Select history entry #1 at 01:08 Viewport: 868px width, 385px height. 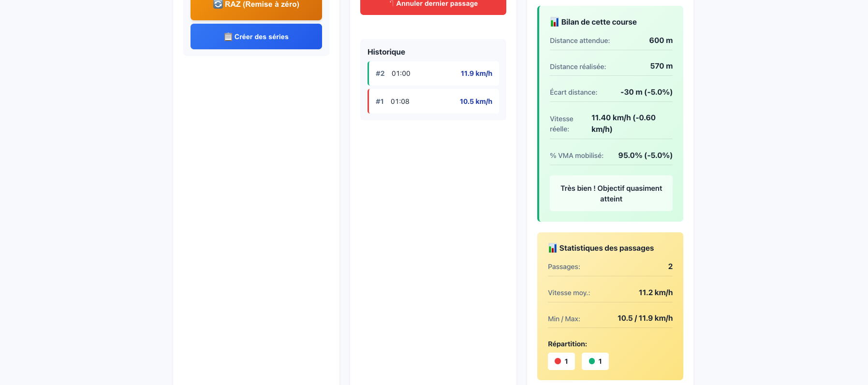tap(433, 101)
